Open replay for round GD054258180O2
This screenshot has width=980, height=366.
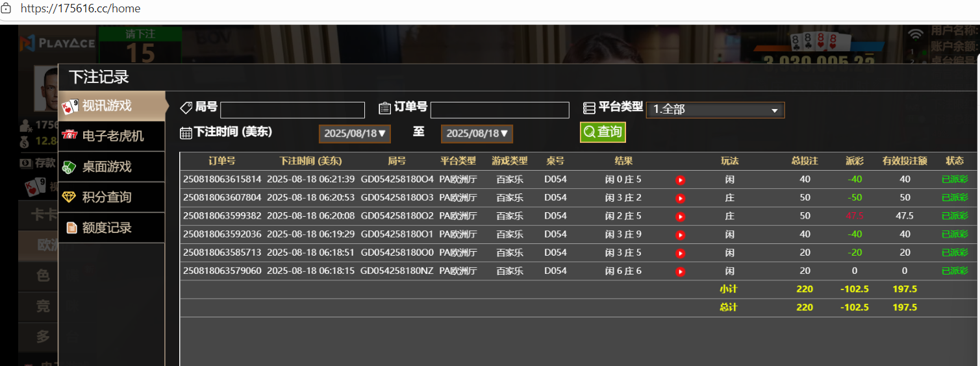[x=680, y=216]
